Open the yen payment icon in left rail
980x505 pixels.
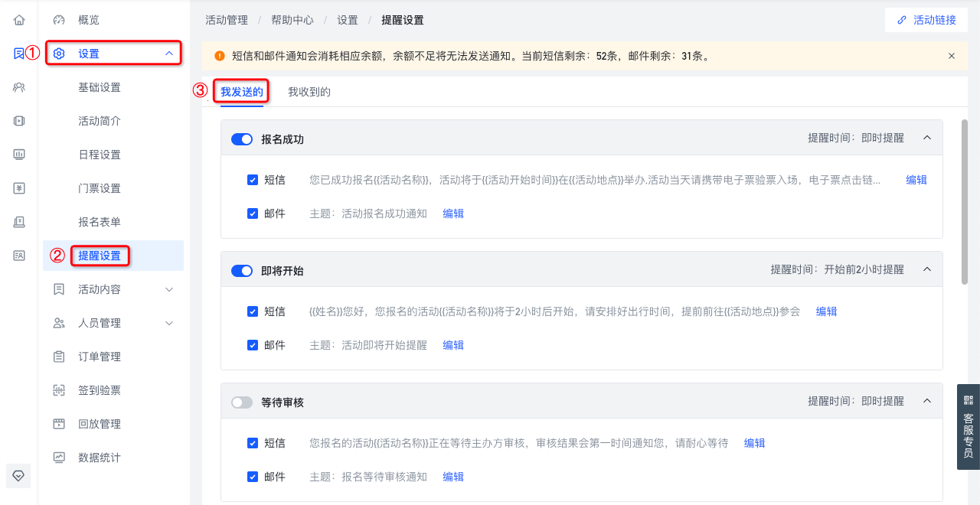19,188
